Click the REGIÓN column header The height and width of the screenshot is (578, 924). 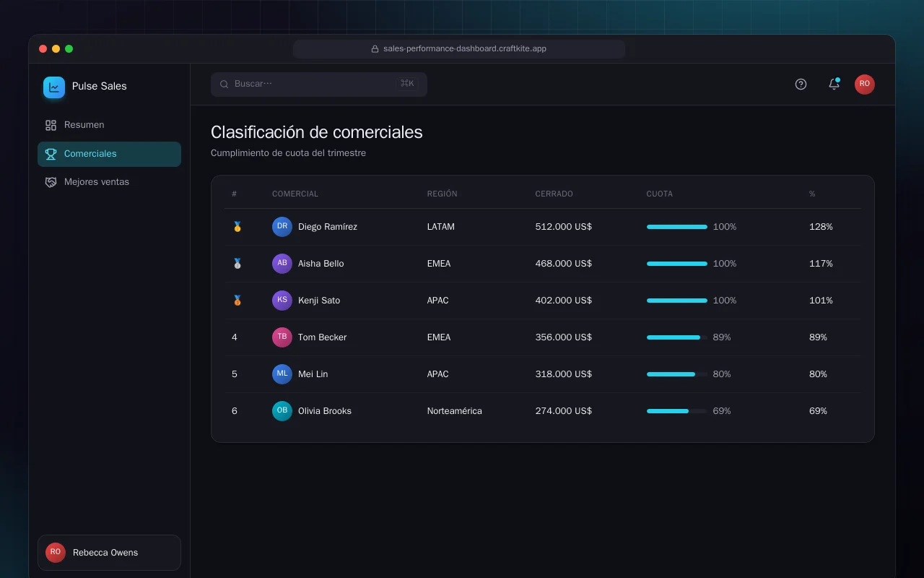(443, 194)
